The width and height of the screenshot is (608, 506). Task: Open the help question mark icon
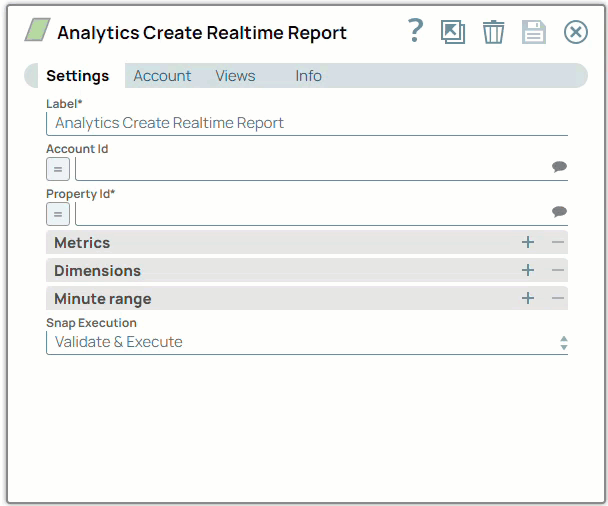[416, 32]
